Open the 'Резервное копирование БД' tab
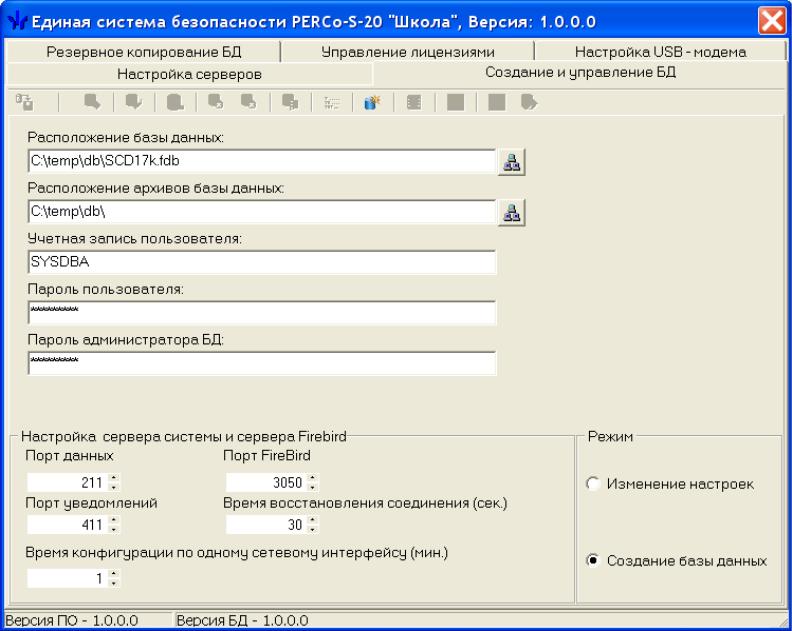Screen dimensions: 792x631 click(143, 52)
